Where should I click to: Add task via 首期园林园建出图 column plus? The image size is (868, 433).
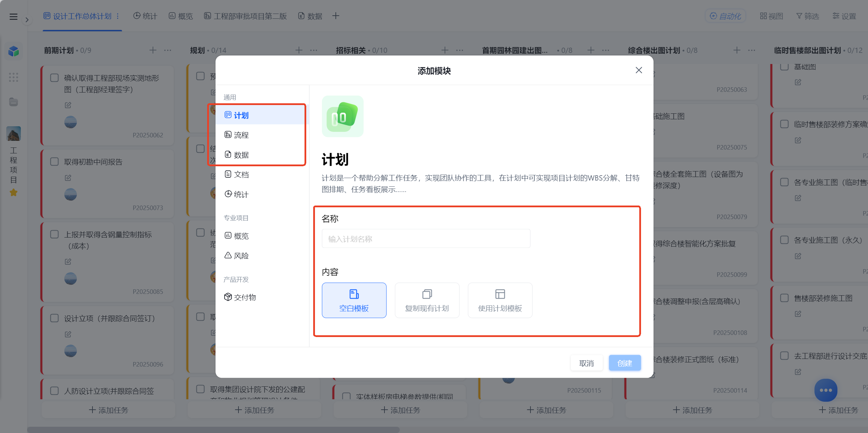[x=591, y=50]
